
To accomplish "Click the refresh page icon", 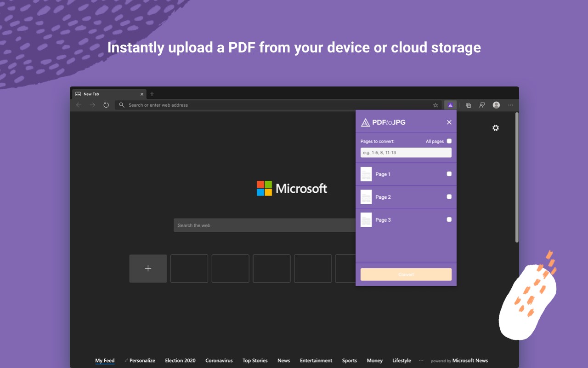I will point(106,105).
